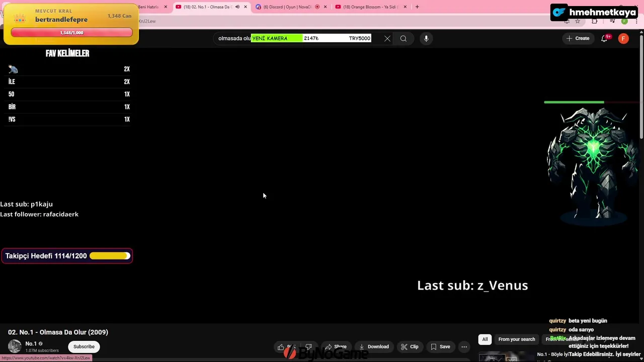The image size is (644, 362).
Task: Click the king crown icon
Action: 20,19
